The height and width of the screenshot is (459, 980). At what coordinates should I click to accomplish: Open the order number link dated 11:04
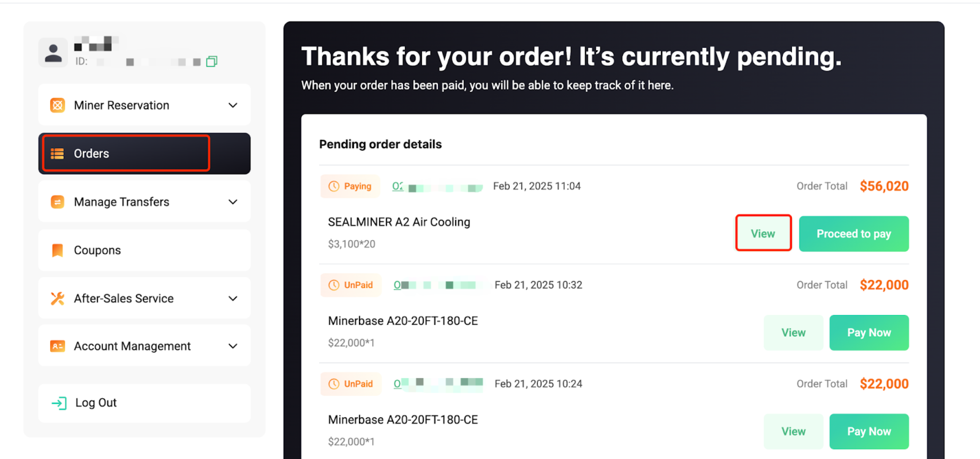(x=437, y=186)
